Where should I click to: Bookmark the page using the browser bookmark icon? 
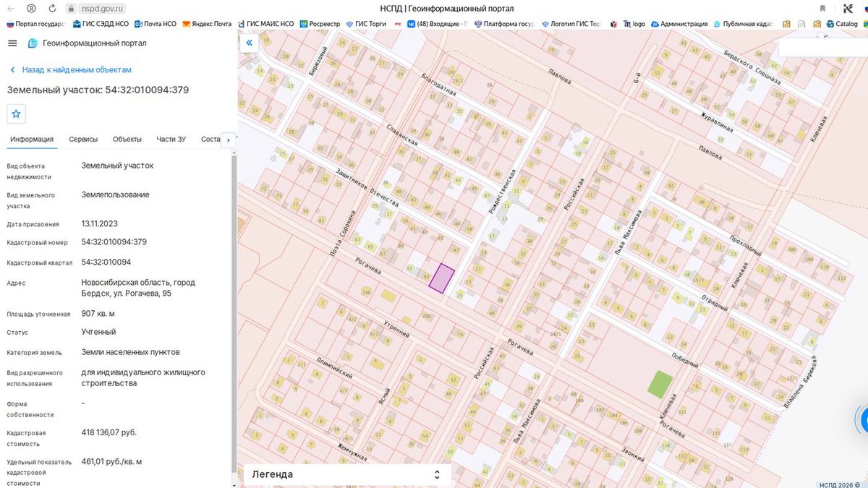click(x=822, y=9)
